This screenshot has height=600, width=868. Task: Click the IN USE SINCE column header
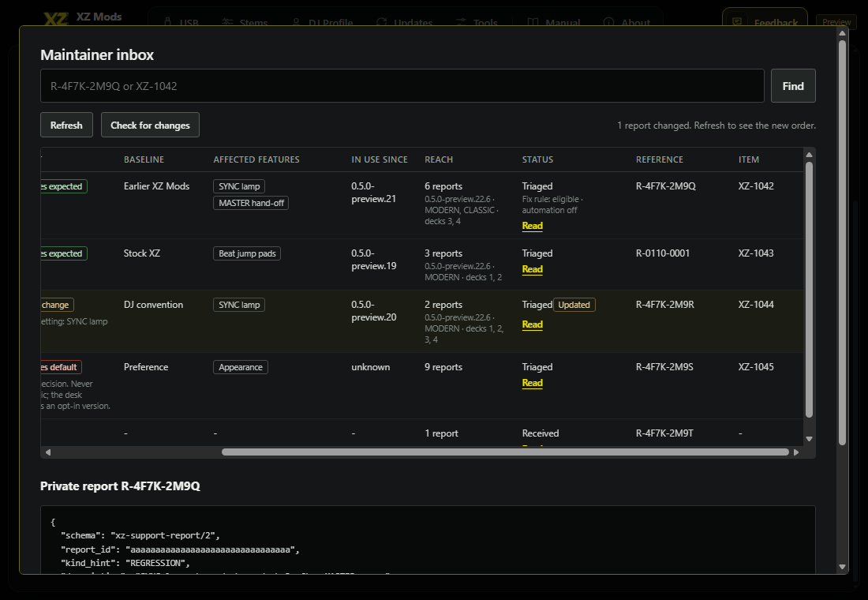point(380,159)
